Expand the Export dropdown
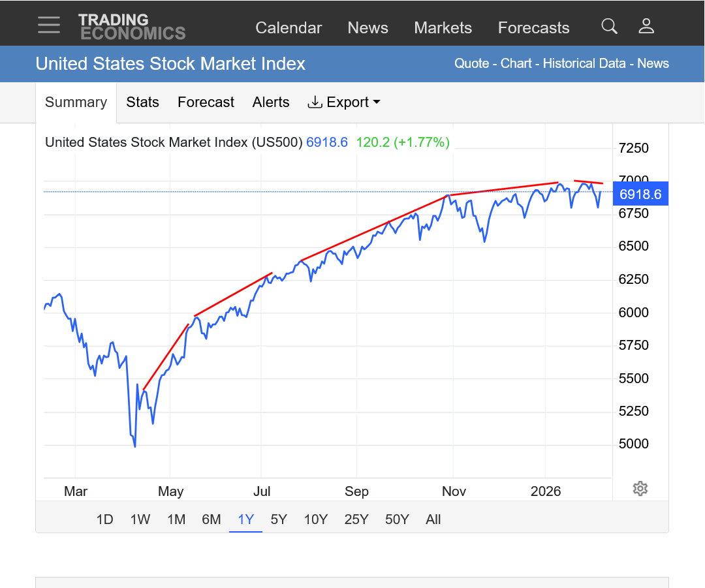Image resolution: width=705 pixels, height=588 pixels. 344,102
